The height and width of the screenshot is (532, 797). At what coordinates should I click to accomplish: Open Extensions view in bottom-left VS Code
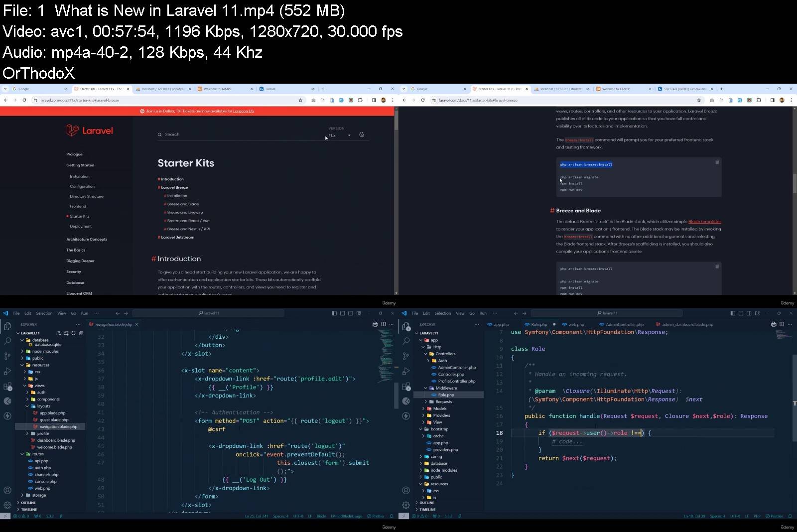tap(7, 386)
